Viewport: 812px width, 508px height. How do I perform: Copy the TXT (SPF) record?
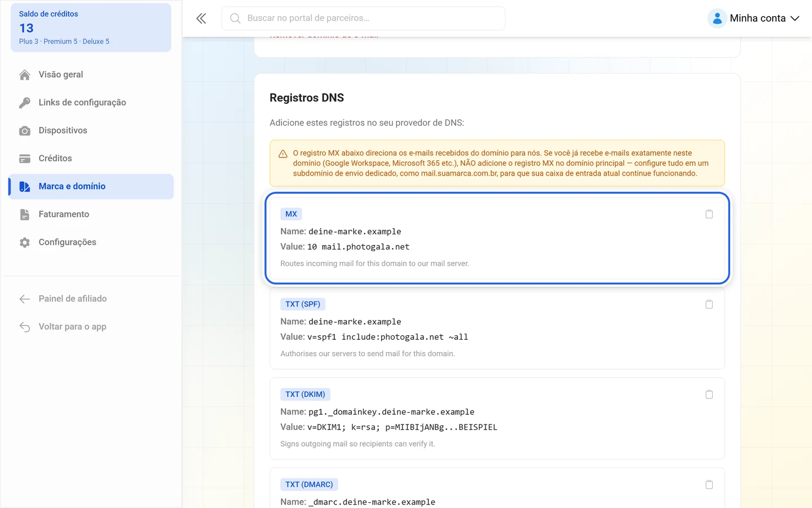coord(709,304)
